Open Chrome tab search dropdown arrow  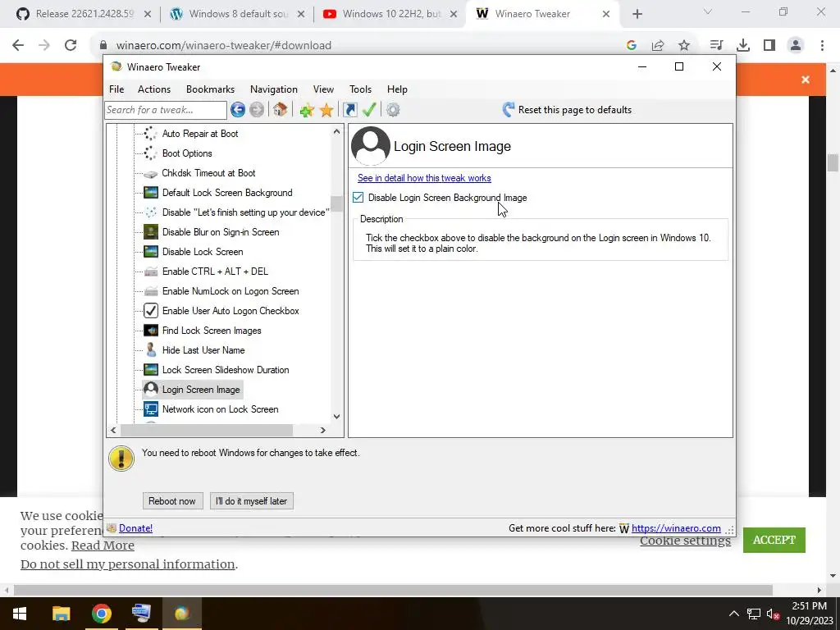point(708,11)
